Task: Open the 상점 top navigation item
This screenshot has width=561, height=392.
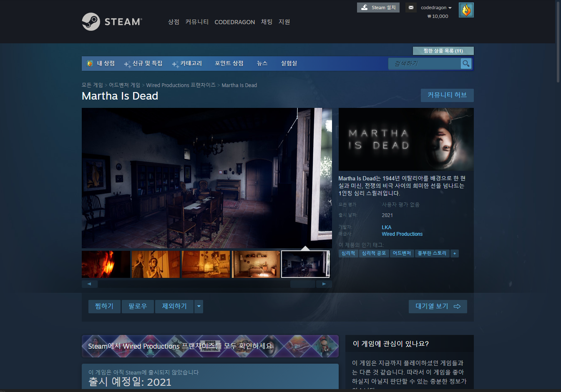Action: click(x=174, y=22)
